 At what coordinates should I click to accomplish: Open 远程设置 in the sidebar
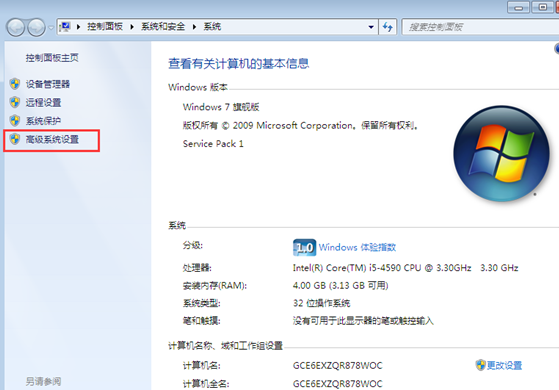[x=43, y=103]
